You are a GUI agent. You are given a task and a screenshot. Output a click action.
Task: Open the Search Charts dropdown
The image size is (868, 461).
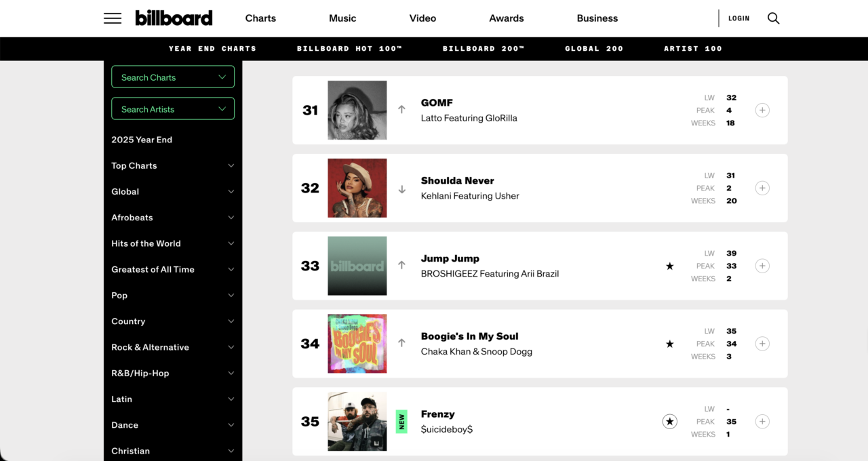173,77
